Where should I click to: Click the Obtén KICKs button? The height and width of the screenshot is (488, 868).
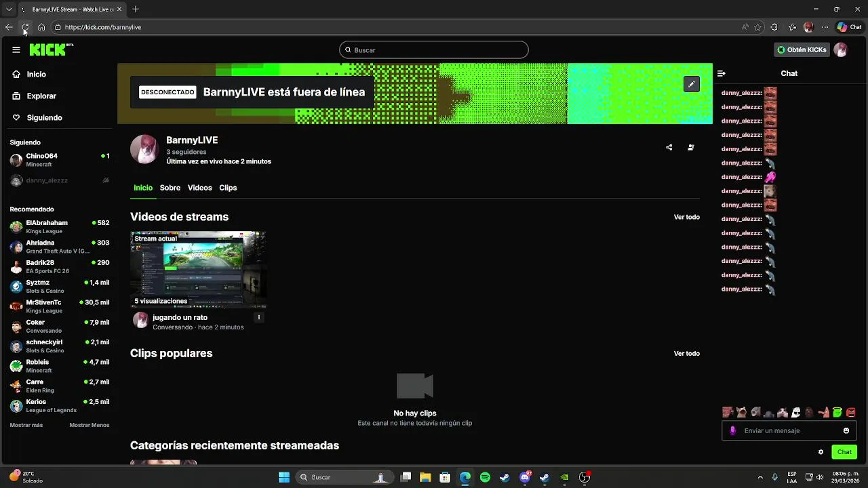(802, 50)
